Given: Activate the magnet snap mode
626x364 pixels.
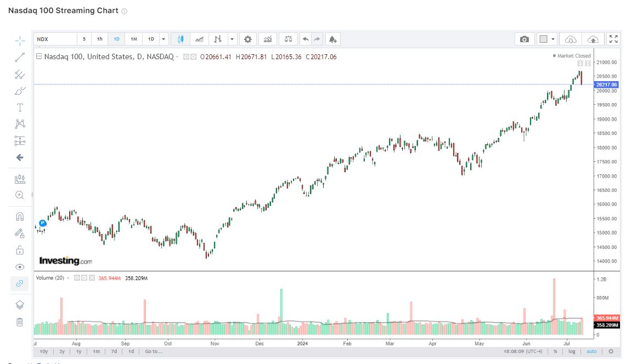Looking at the screenshot, I should point(20,217).
